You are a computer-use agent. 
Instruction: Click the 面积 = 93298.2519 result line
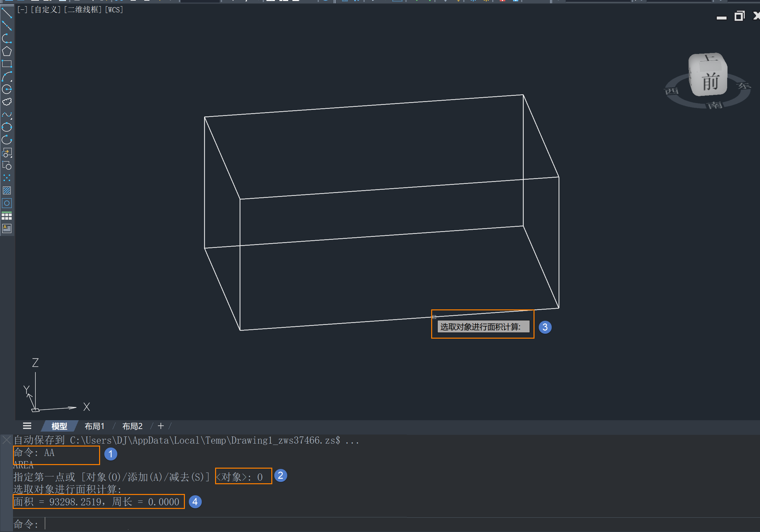pos(96,501)
